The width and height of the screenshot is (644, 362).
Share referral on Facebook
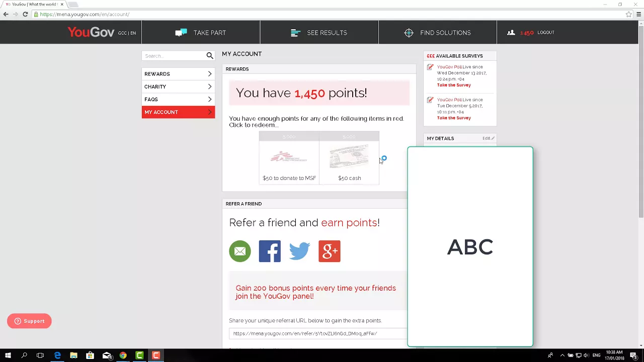pos(270,251)
